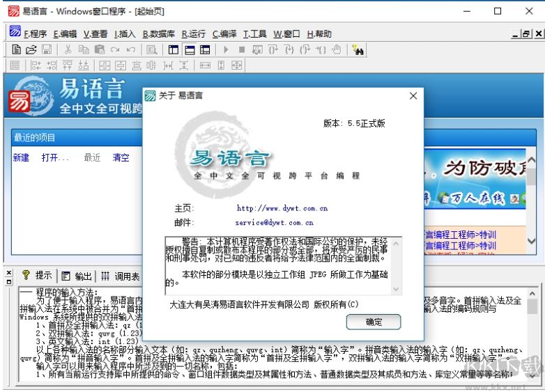This screenshot has height=392, width=545.
Task: Click the New file toolbar icon
Action: pos(16,49)
